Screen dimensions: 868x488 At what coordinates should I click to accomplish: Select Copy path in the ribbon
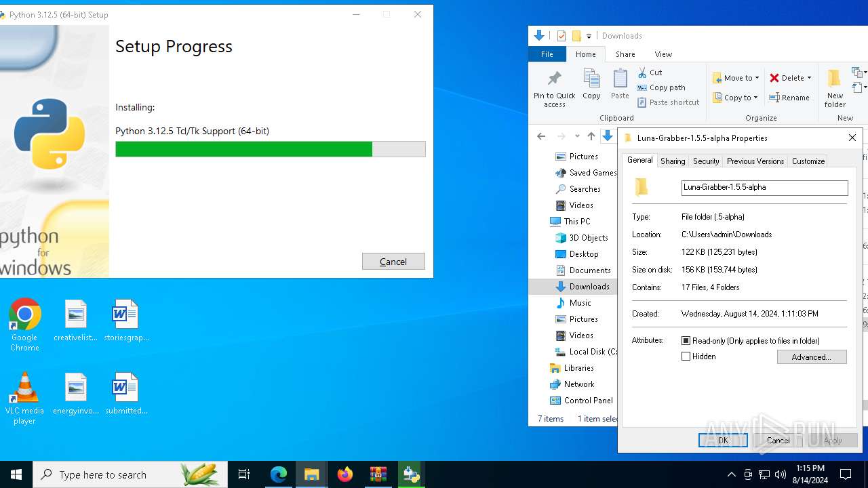tap(661, 87)
